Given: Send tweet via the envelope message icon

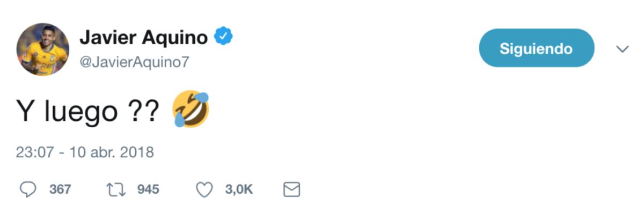Looking at the screenshot, I should (x=291, y=189).
